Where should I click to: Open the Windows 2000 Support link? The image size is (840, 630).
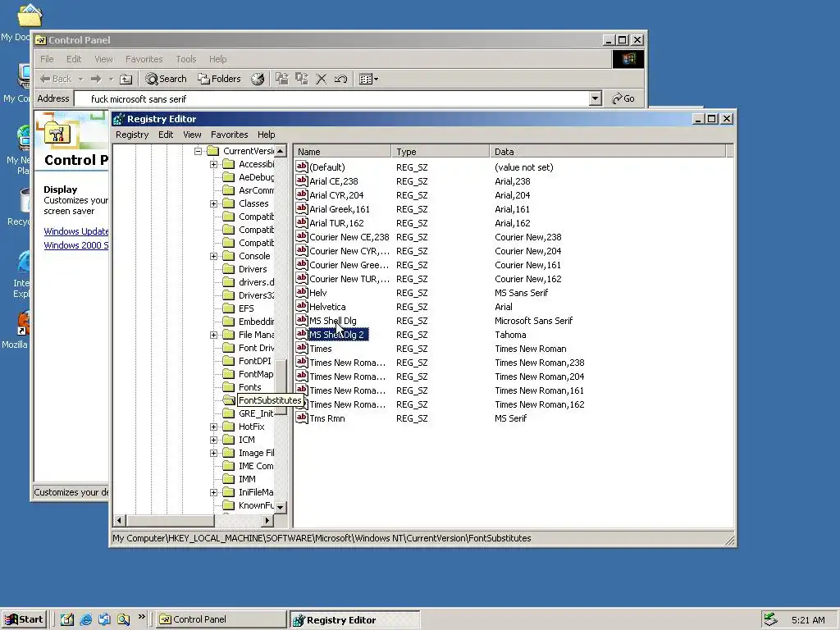(76, 245)
